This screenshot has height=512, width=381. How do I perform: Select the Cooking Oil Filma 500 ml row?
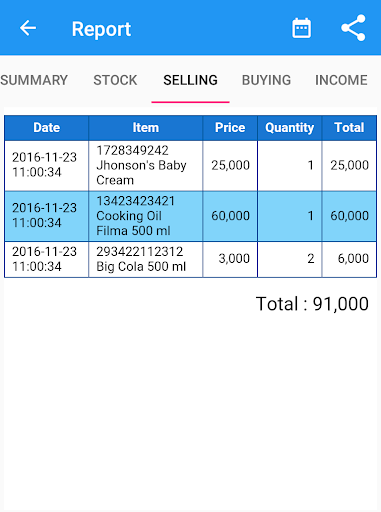(x=190, y=216)
